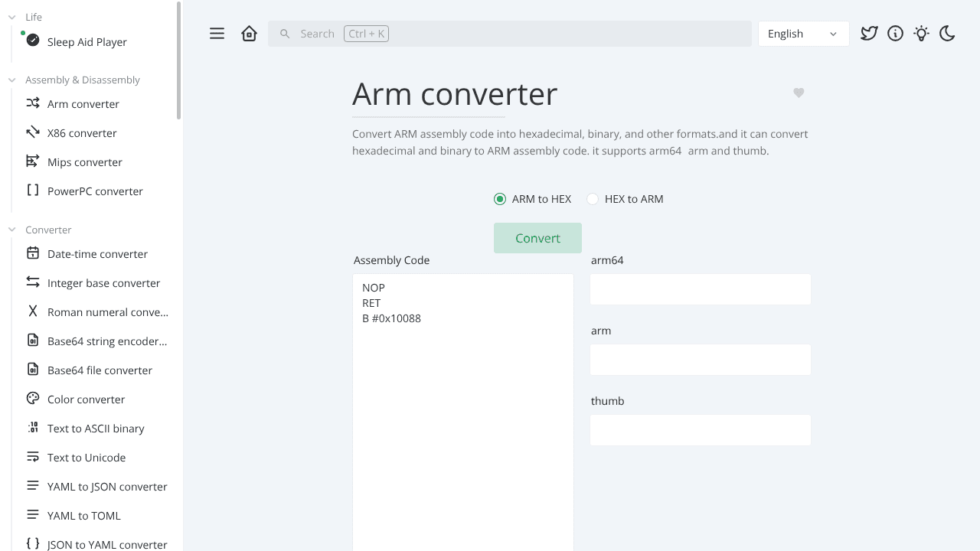Screen dimensions: 980x551
Task: Open JSON to YAML converter from sidebar
Action: tap(107, 544)
